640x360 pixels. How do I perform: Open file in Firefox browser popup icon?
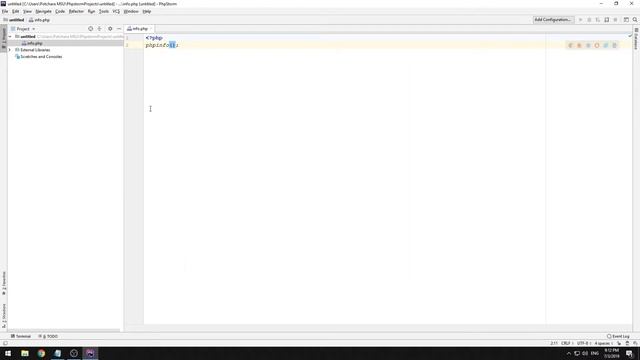[579, 45]
